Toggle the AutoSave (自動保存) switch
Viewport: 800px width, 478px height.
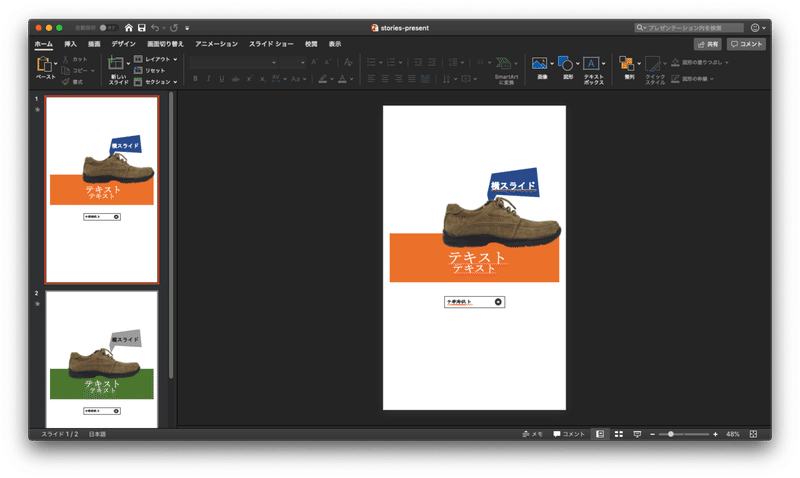(x=107, y=28)
